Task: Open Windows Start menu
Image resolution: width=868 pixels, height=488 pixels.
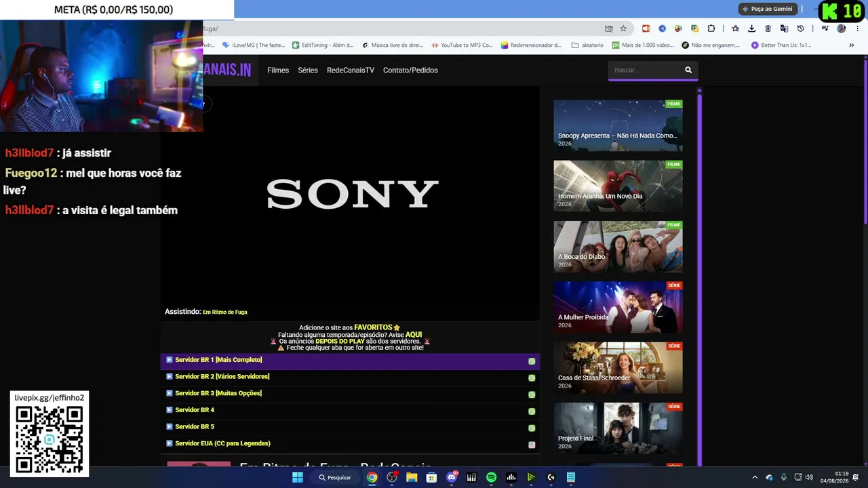Action: [298, 477]
